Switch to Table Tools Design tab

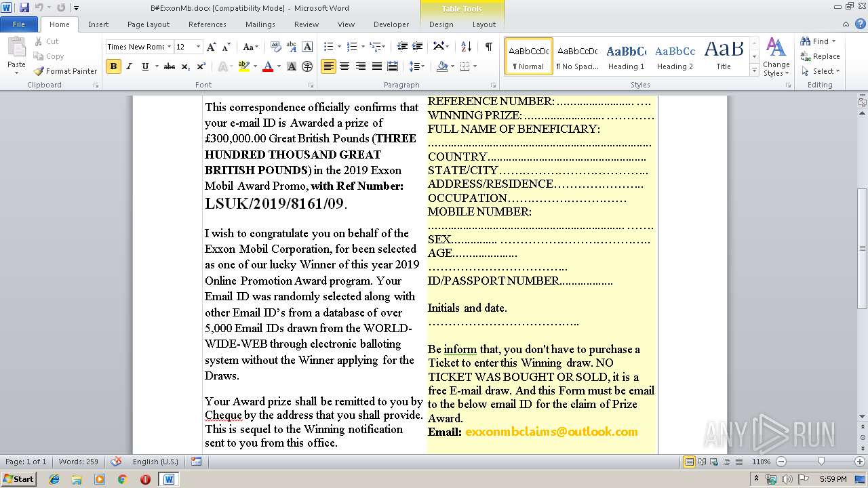[441, 24]
